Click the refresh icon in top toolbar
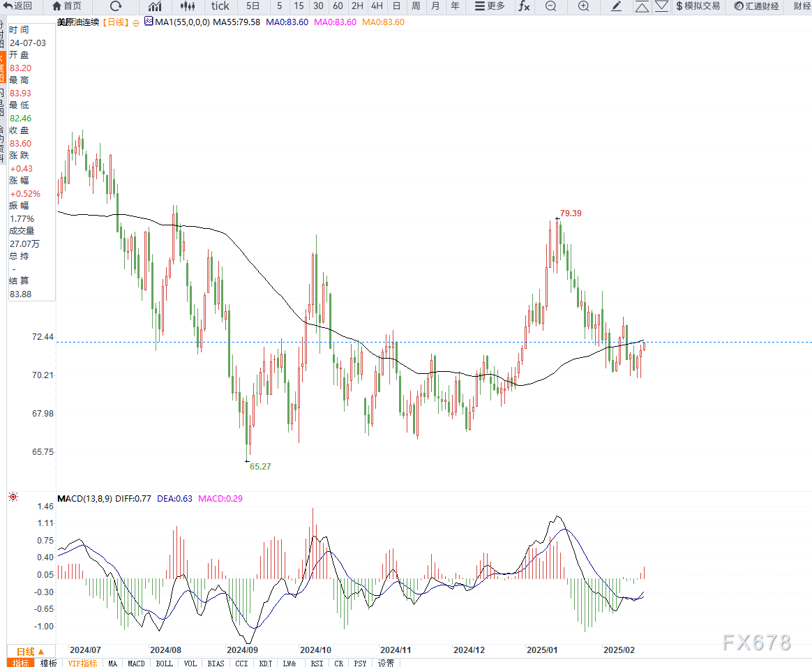Screen dimensions: 812x667 pyautogui.click(x=116, y=6)
